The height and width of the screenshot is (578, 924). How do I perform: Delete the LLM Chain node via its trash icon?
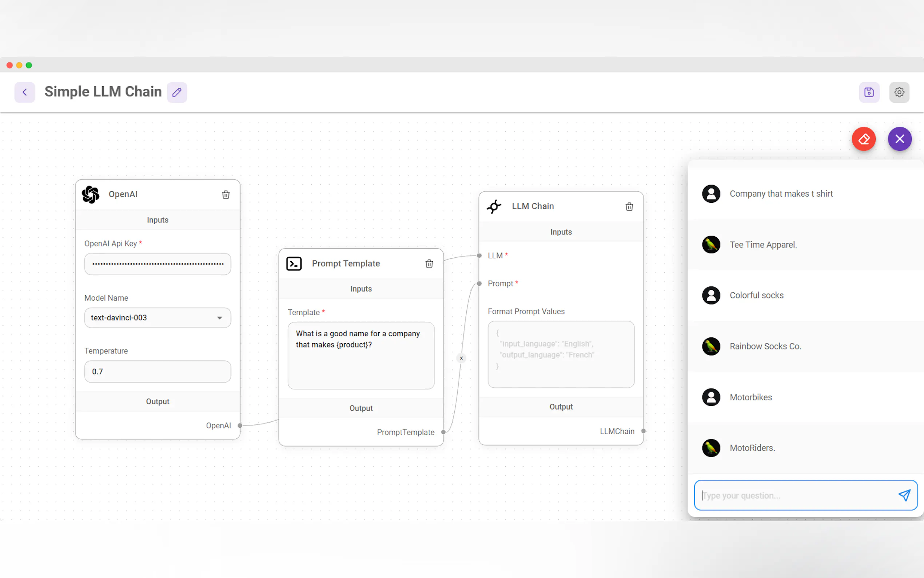tap(629, 207)
